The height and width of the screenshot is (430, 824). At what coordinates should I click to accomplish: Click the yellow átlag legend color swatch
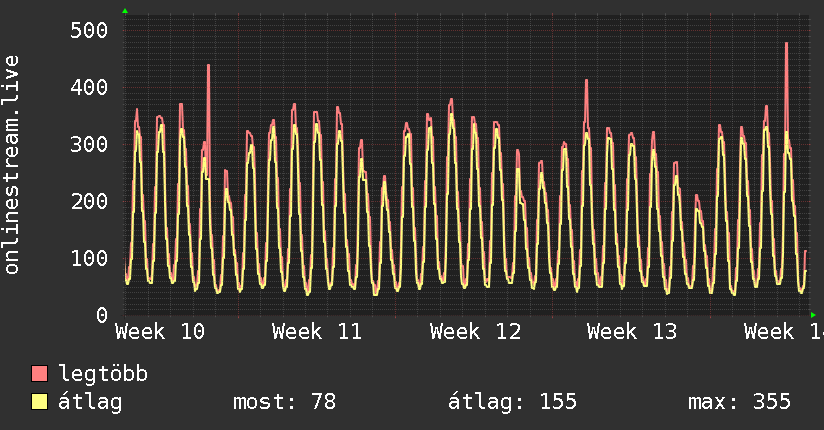(x=39, y=402)
